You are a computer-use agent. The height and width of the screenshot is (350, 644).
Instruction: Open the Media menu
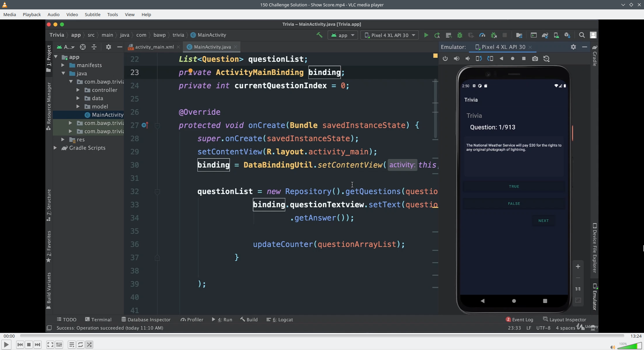[x=10, y=14]
